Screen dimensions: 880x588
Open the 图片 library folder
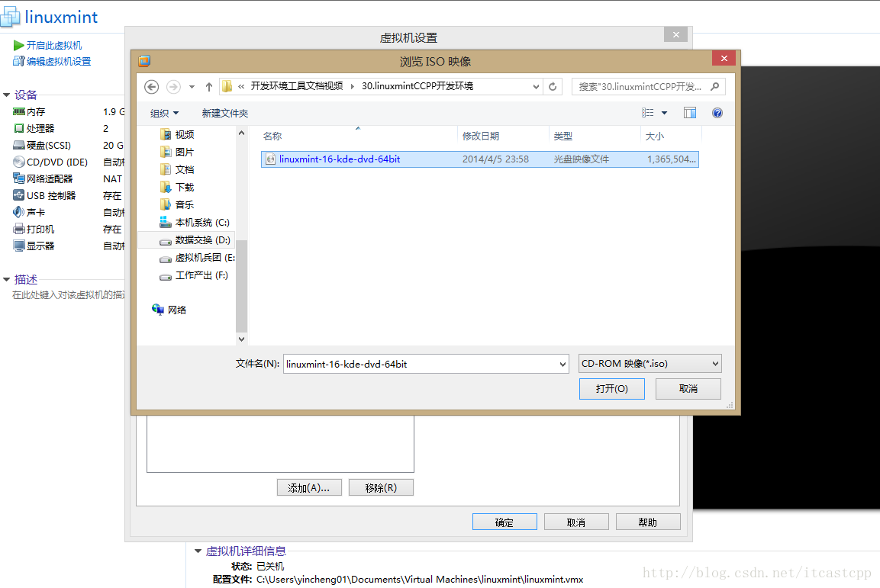(177, 152)
